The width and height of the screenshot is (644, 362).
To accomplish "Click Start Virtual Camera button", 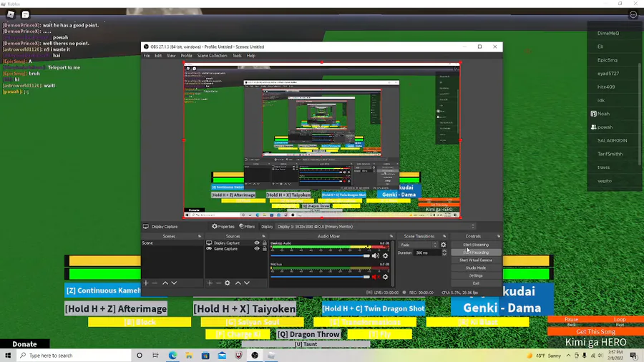I will pyautogui.click(x=476, y=260).
